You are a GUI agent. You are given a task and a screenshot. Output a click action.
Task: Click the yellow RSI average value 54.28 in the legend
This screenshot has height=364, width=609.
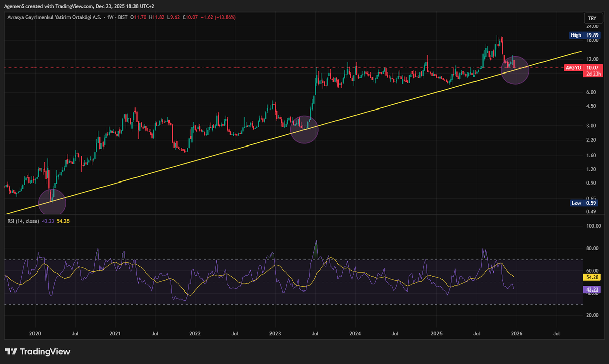click(x=63, y=221)
